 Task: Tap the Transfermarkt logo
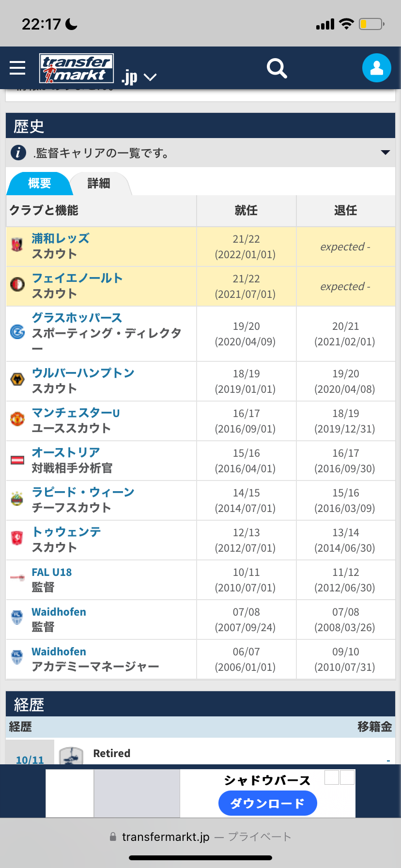point(77,68)
